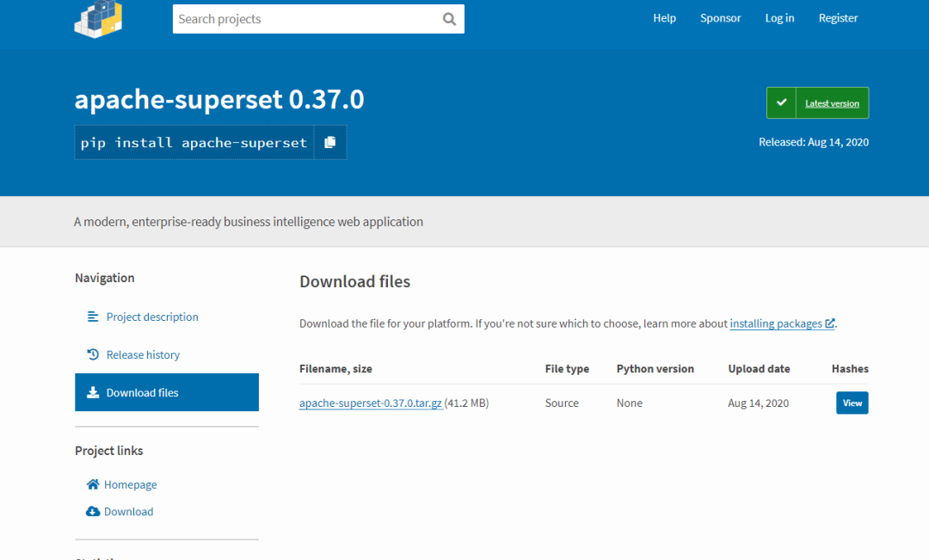
Task: Click the search magnifier icon
Action: [x=450, y=19]
